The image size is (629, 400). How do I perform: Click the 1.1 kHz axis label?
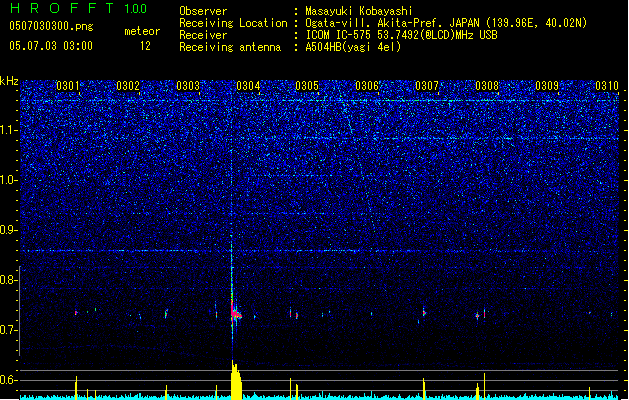[x=9, y=130]
